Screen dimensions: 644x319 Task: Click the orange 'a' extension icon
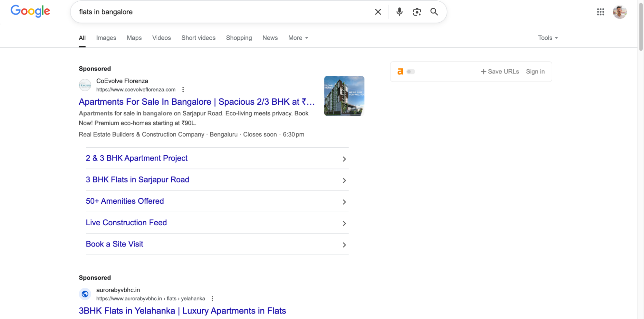pyautogui.click(x=400, y=71)
